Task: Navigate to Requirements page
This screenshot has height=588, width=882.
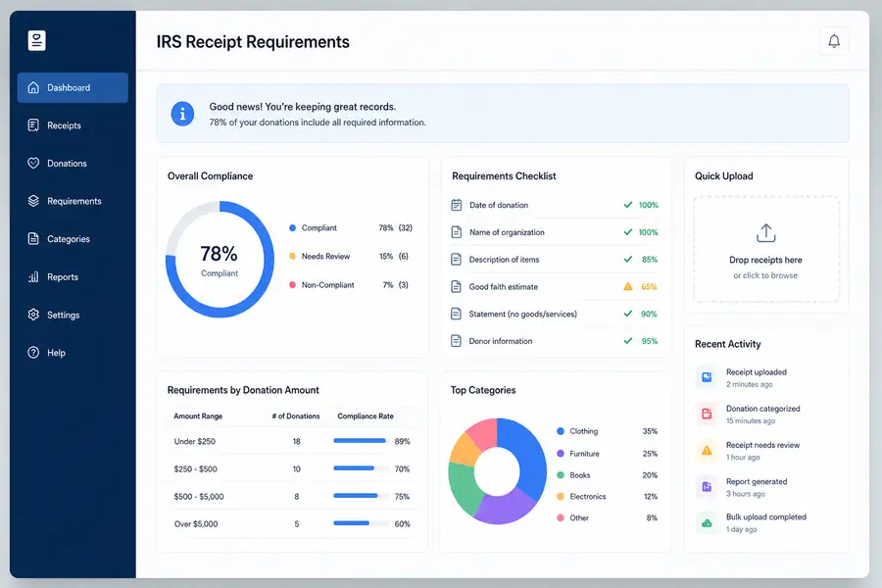Action: tap(74, 201)
